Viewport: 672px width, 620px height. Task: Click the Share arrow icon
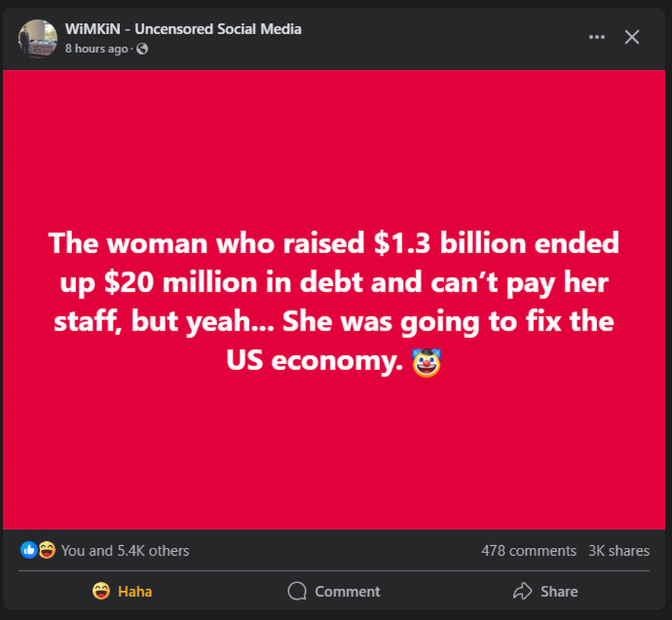[x=522, y=591]
